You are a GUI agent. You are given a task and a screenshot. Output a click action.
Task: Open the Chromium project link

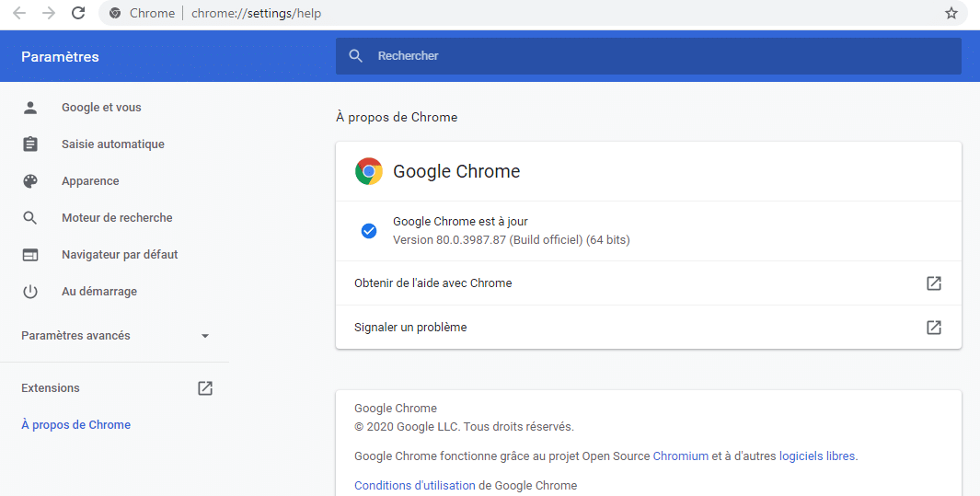[681, 456]
